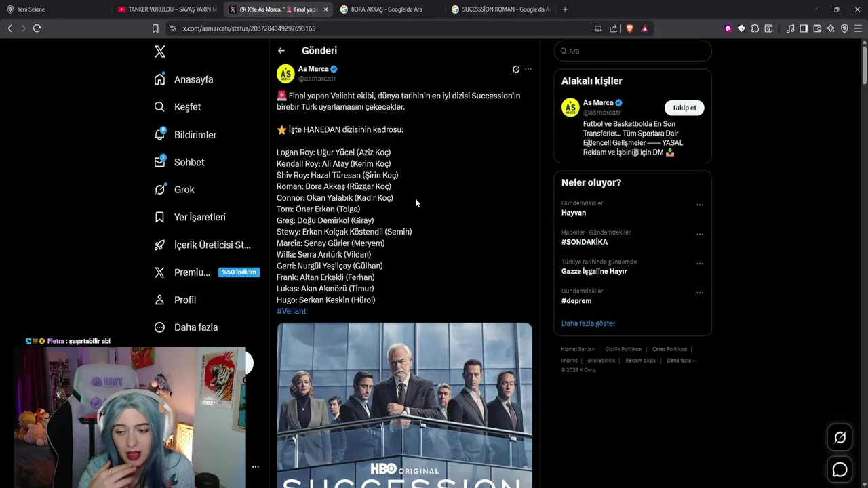Switch to SUCESSİON ROMAN Google tab
Viewport: 868px width, 488px height.
(500, 9)
